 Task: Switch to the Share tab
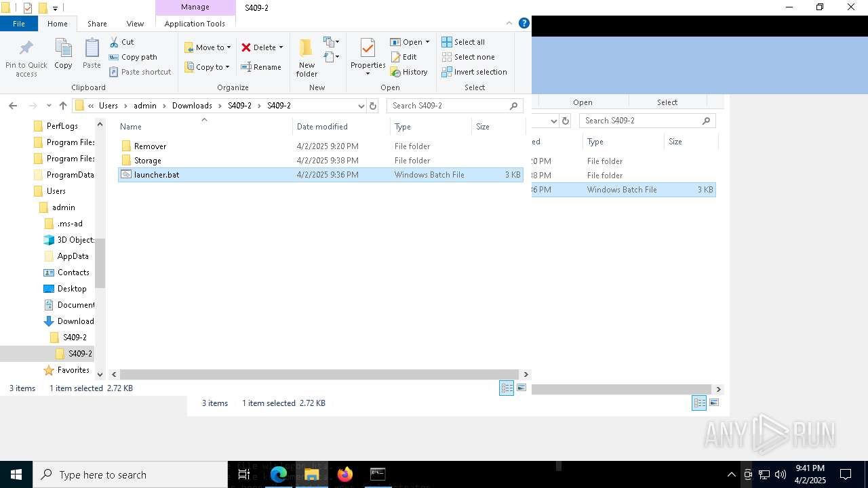[97, 23]
